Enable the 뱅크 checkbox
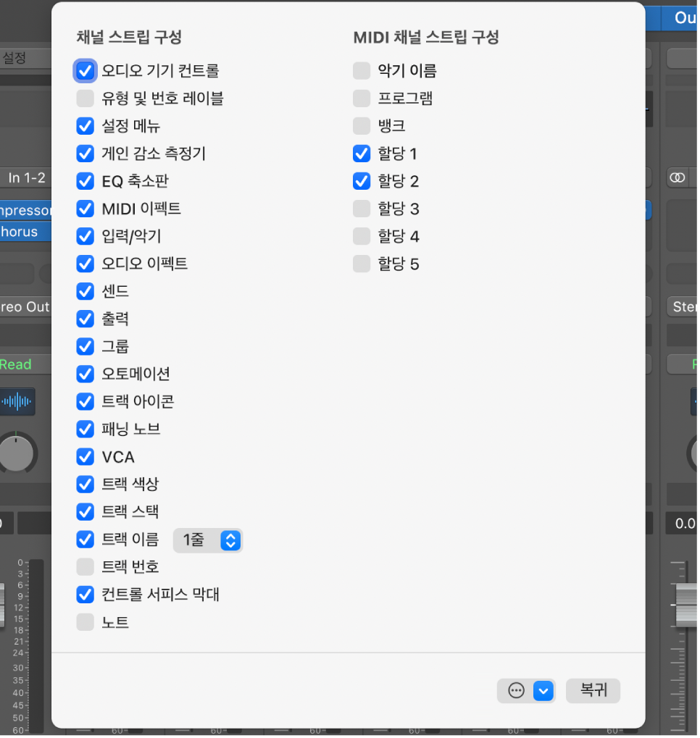The width and height of the screenshot is (700, 738). coord(362,126)
